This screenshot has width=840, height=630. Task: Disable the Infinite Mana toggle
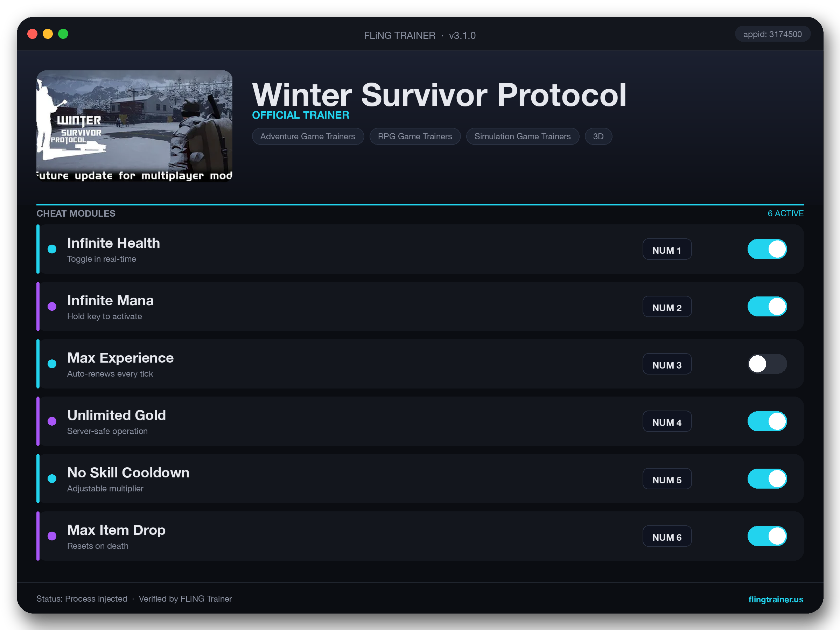[767, 307]
